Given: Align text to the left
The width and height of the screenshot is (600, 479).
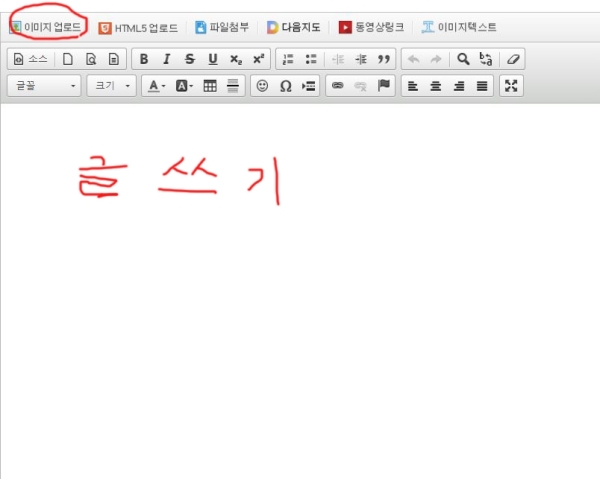Looking at the screenshot, I should coord(412,86).
